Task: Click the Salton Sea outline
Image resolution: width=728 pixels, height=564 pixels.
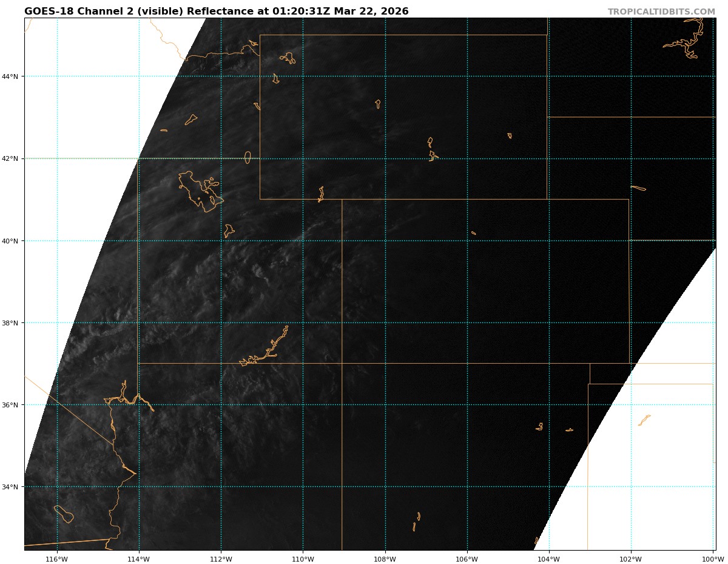Action: pyautogui.click(x=64, y=514)
